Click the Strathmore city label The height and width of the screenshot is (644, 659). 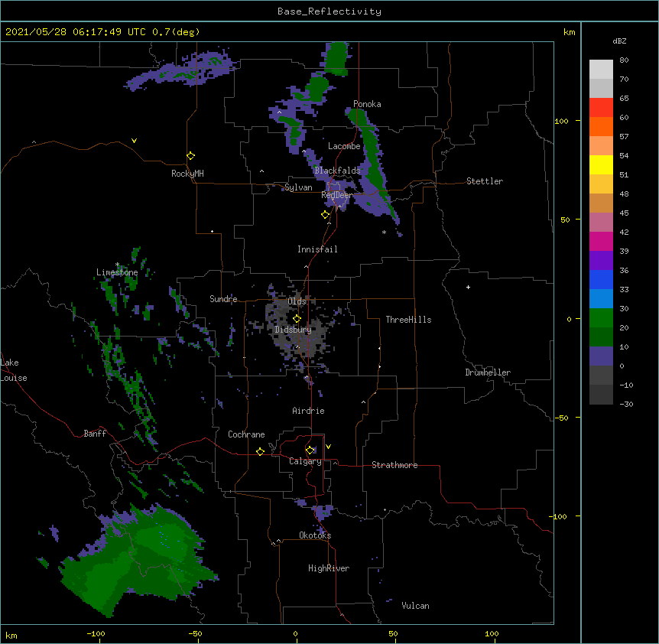(394, 465)
